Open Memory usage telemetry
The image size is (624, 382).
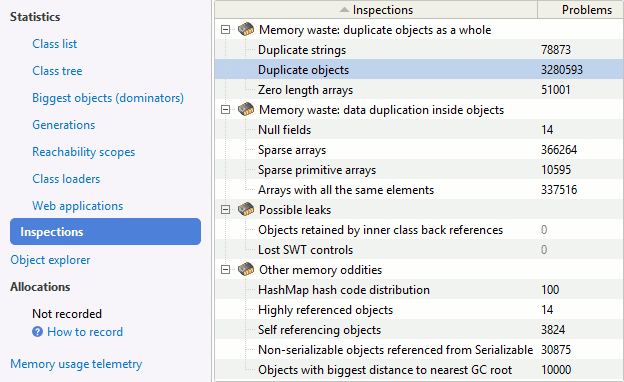(76, 364)
